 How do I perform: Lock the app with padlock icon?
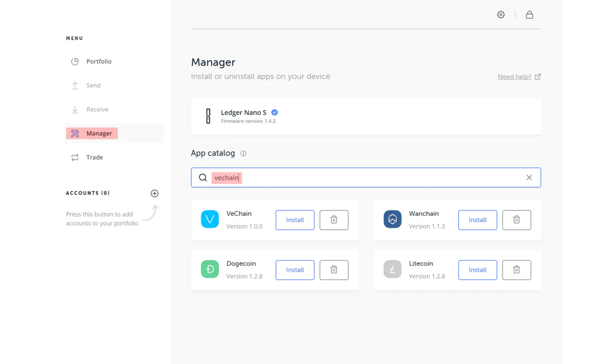tap(529, 15)
